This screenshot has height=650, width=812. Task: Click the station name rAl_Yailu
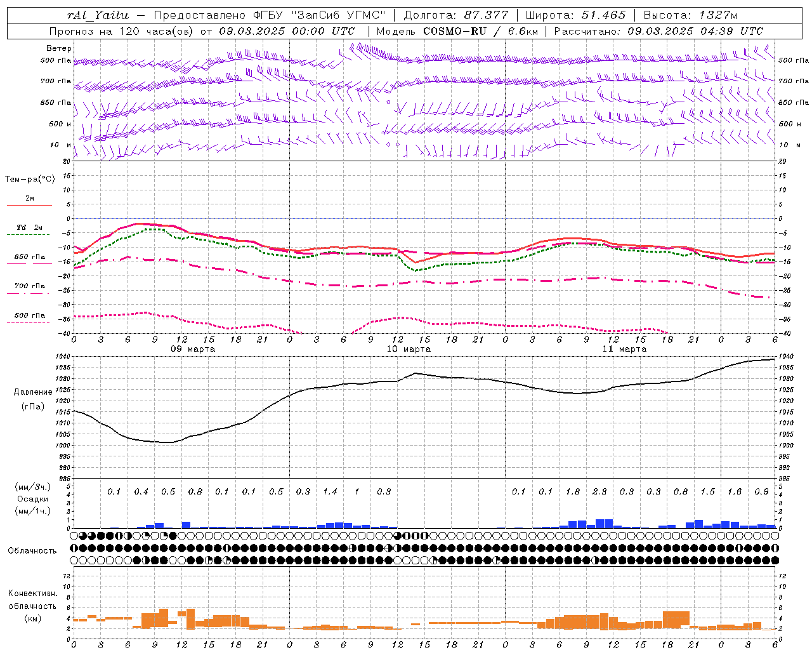click(x=97, y=15)
